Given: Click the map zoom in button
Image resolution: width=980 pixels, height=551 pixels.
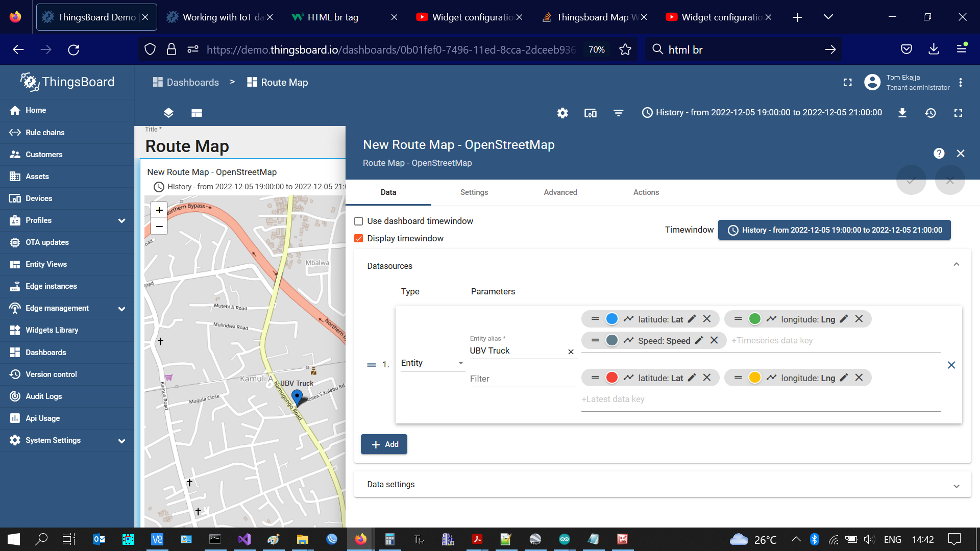Looking at the screenshot, I should coord(159,210).
